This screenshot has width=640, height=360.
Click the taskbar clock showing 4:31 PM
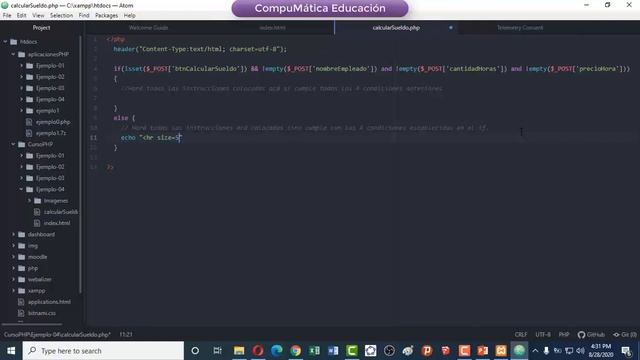coord(601,351)
